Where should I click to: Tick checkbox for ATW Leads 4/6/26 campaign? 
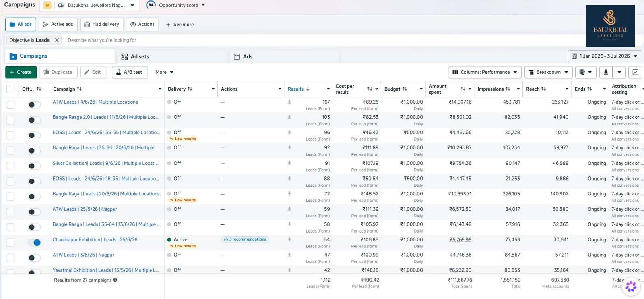click(10, 105)
